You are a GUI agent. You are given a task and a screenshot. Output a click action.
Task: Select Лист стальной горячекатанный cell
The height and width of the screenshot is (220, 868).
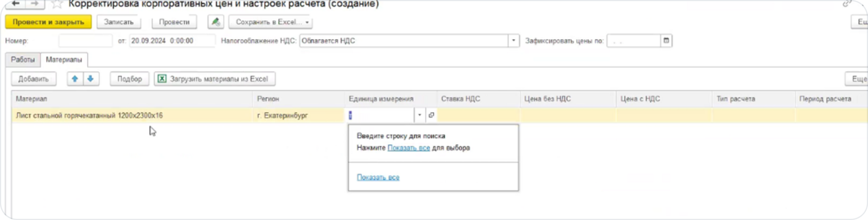click(x=132, y=115)
